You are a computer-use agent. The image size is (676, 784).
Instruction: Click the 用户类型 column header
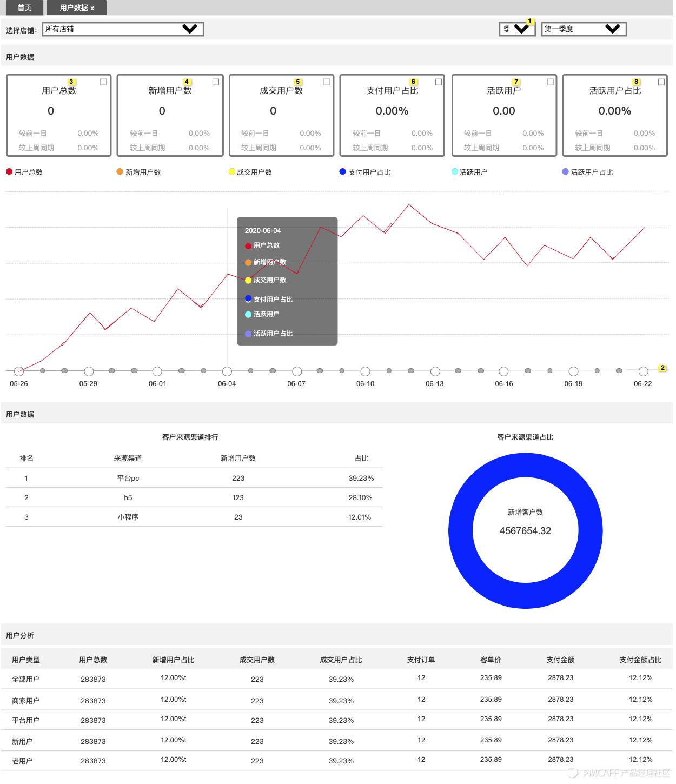point(25,660)
